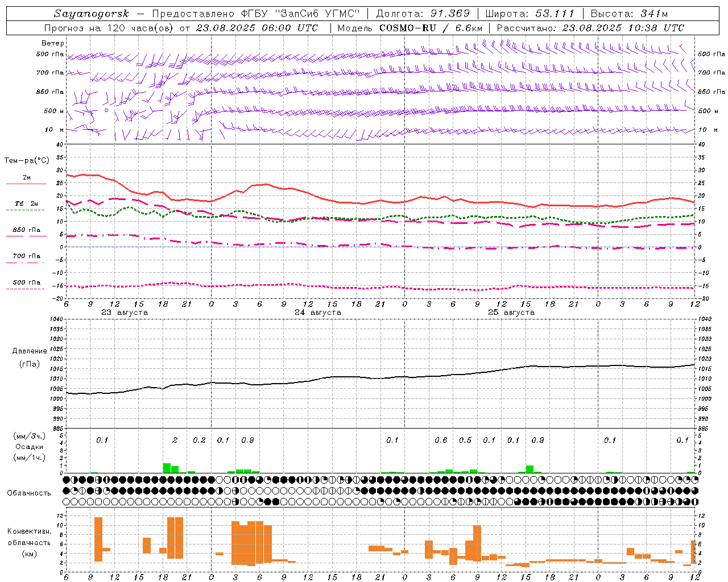Click the Sayanogorsk station title
728x582 pixels.
pos(92,14)
